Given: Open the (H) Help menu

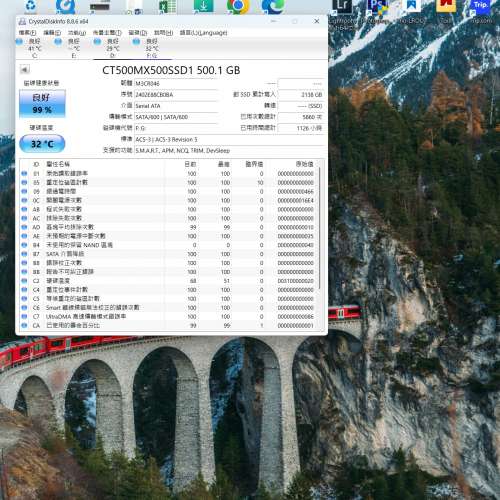Looking at the screenshot, I should tap(163, 33).
